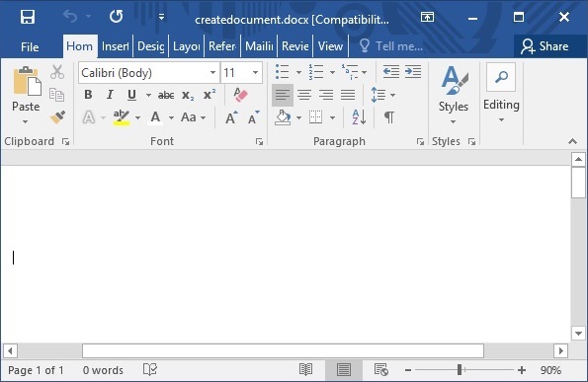588x382 pixels.
Task: Click the zoom slider handle
Action: tap(460, 370)
